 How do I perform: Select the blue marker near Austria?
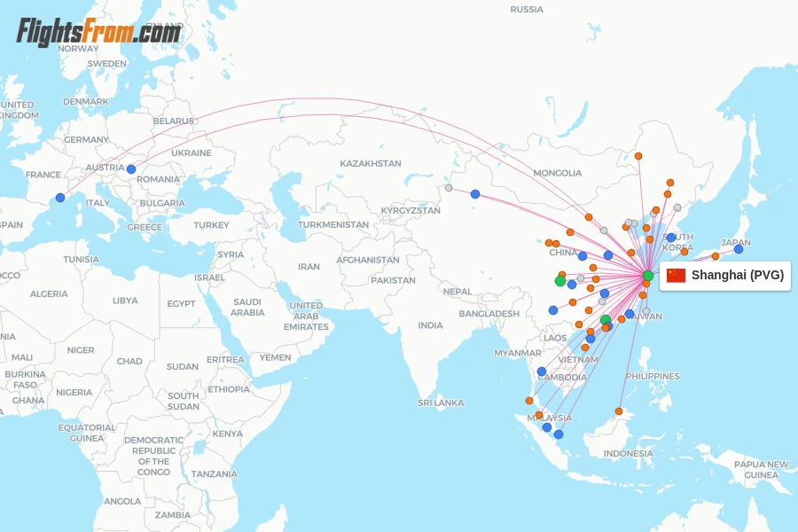pyautogui.click(x=131, y=169)
